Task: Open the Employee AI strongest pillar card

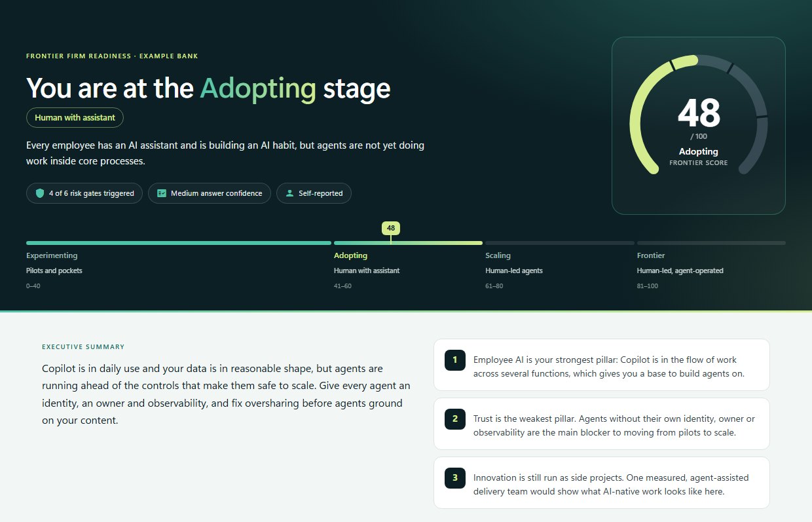Action: click(x=601, y=365)
